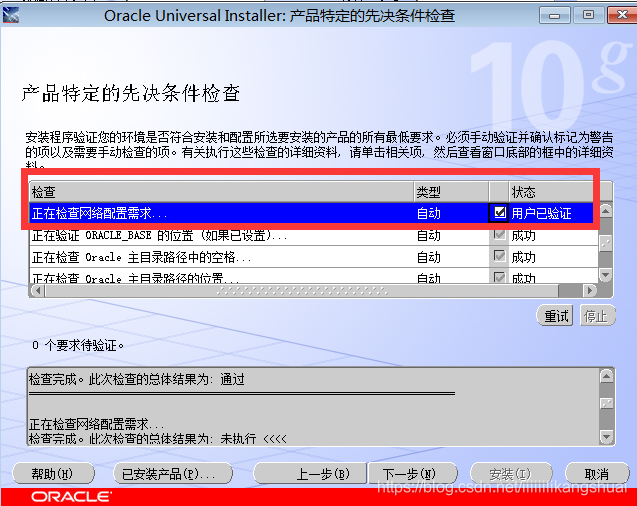The height and width of the screenshot is (506, 637).
Task: Minimize the Oracle Universal Installer window
Action: pyautogui.click(x=555, y=15)
